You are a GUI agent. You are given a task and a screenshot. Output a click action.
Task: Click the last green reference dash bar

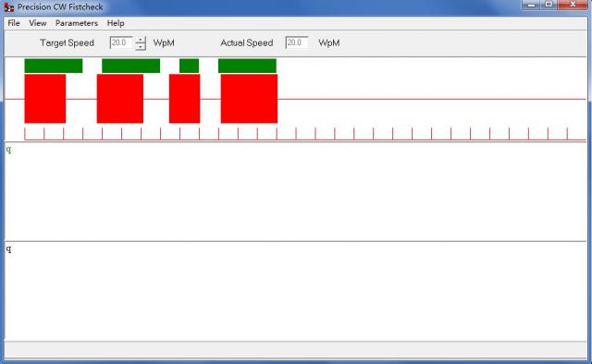[247, 66]
